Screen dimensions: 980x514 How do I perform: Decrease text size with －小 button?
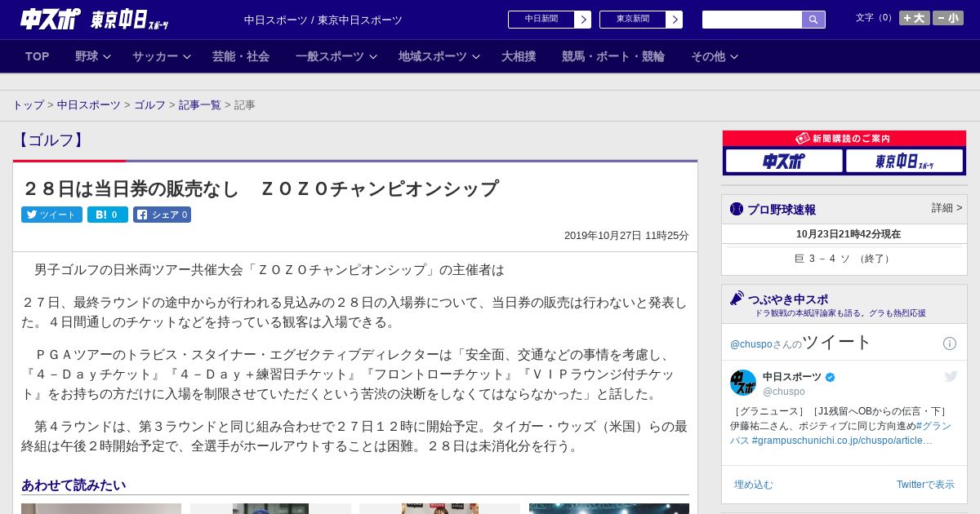point(948,18)
